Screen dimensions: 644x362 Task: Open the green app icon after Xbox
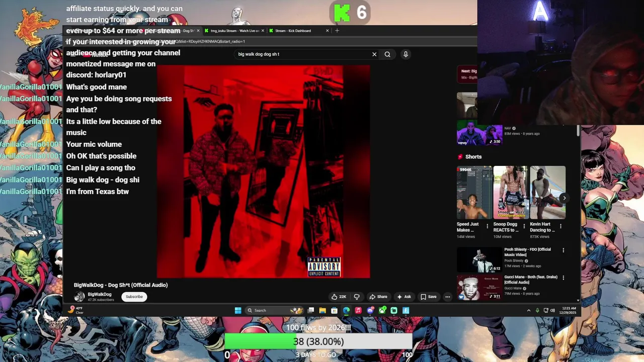coord(394,310)
